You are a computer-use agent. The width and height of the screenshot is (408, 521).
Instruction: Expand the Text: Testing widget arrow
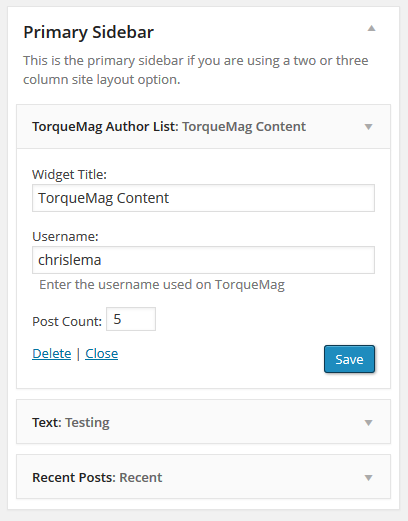click(x=368, y=423)
